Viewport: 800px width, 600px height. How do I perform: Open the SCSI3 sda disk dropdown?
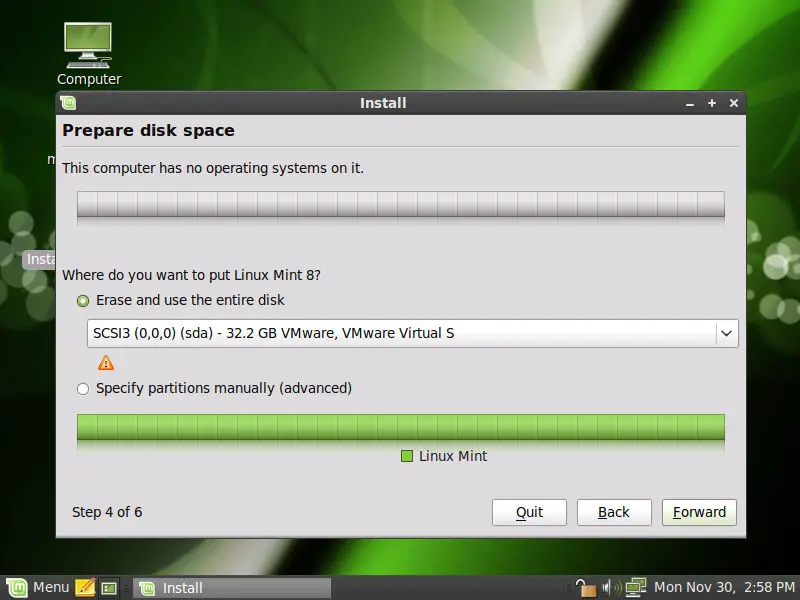pos(412,333)
